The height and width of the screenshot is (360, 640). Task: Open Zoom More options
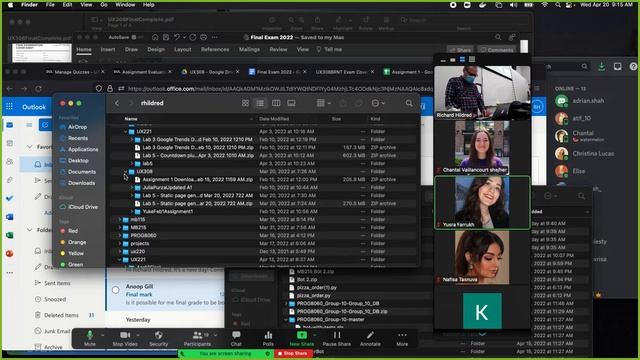tap(402, 338)
